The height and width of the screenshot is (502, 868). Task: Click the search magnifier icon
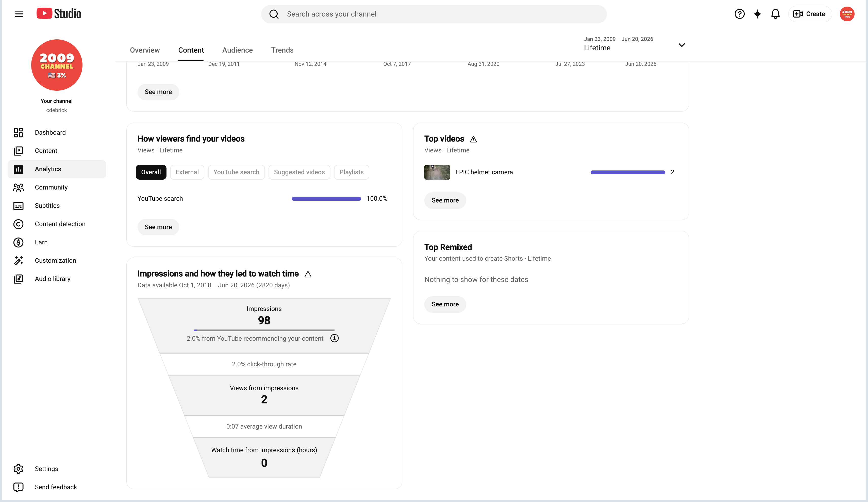click(274, 14)
